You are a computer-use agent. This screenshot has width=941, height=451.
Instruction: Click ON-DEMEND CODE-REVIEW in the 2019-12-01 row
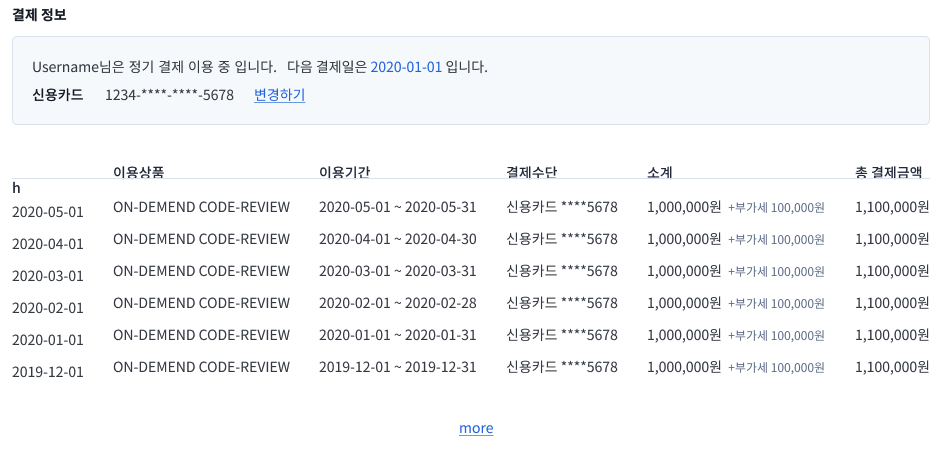(x=202, y=366)
